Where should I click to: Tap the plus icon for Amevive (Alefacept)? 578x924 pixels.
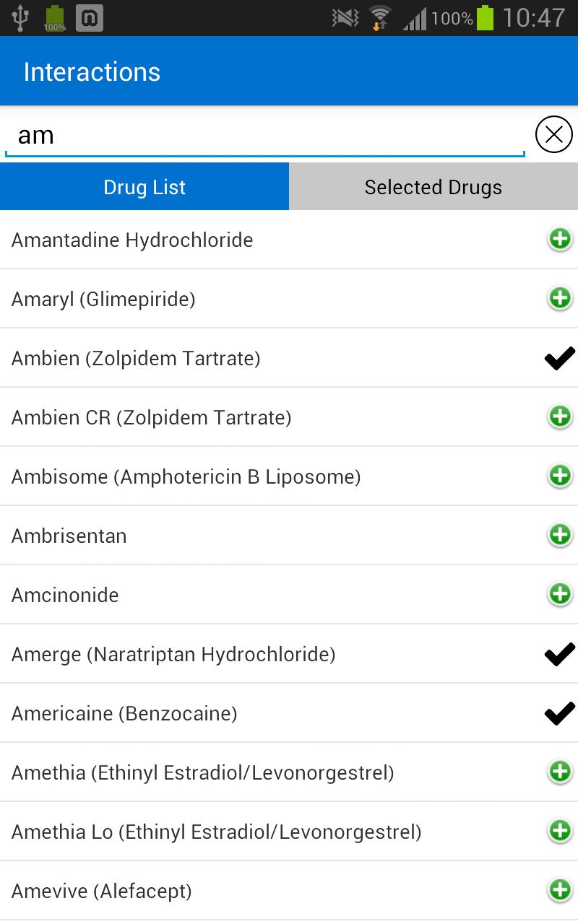pyautogui.click(x=560, y=890)
